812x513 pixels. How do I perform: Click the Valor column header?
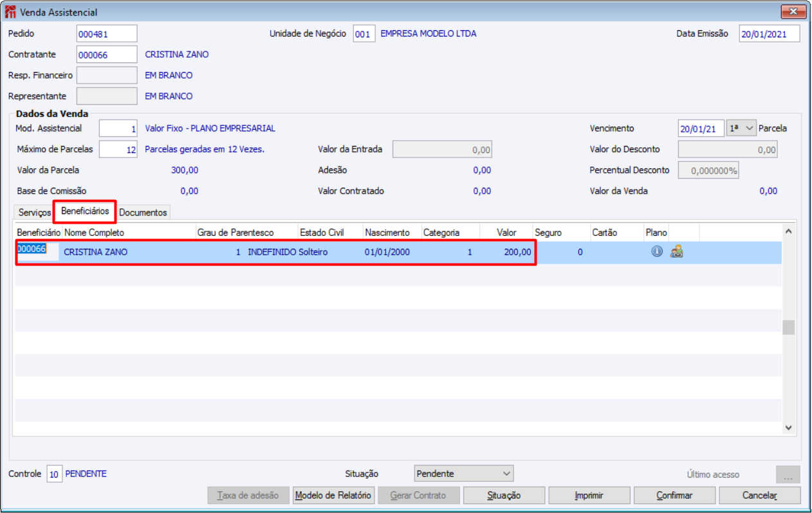pos(506,232)
